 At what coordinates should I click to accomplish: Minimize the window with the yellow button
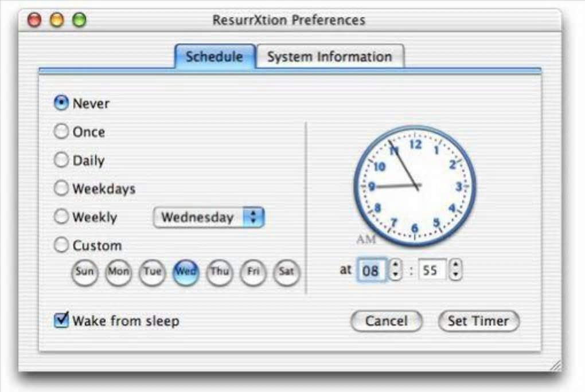pos(57,19)
